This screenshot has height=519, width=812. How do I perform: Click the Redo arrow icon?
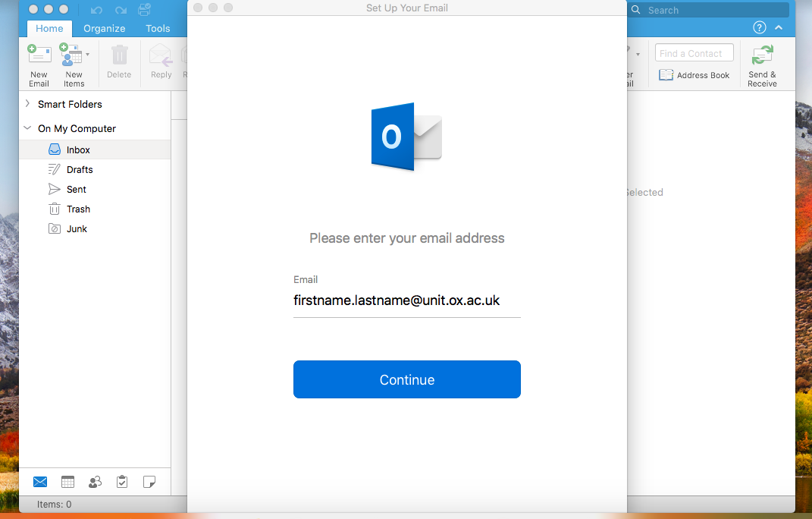[x=121, y=10]
